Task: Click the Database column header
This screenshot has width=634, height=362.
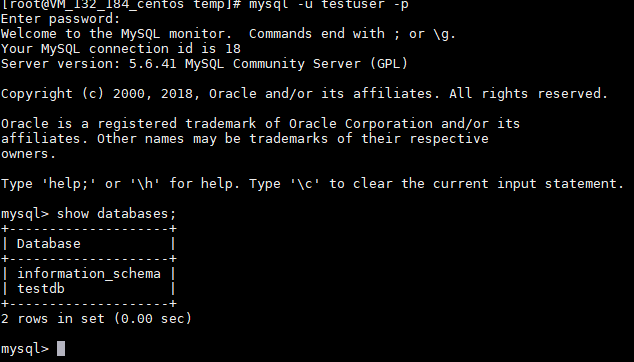Action: tap(49, 243)
